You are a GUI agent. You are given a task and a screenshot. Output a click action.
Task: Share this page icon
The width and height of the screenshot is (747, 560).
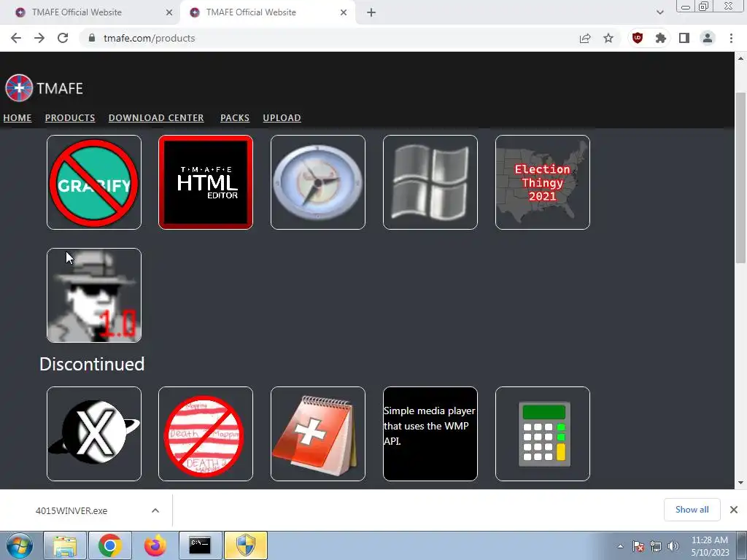click(585, 38)
